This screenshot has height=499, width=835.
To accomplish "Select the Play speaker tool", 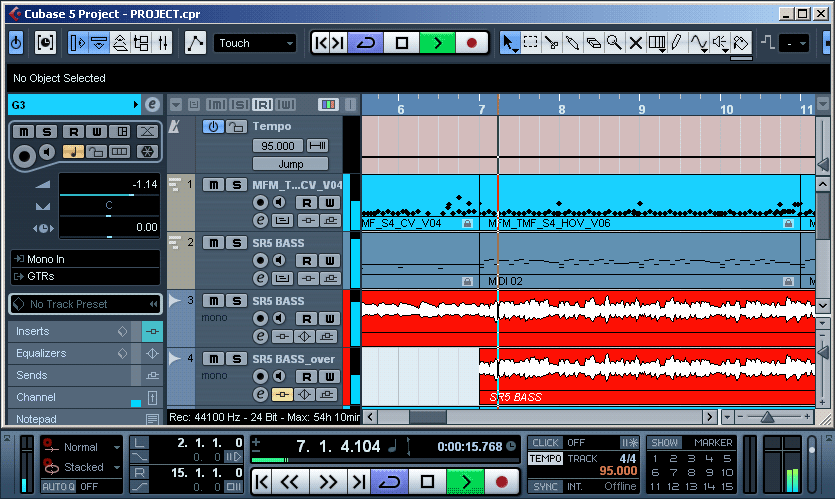I will pyautogui.click(x=719, y=43).
